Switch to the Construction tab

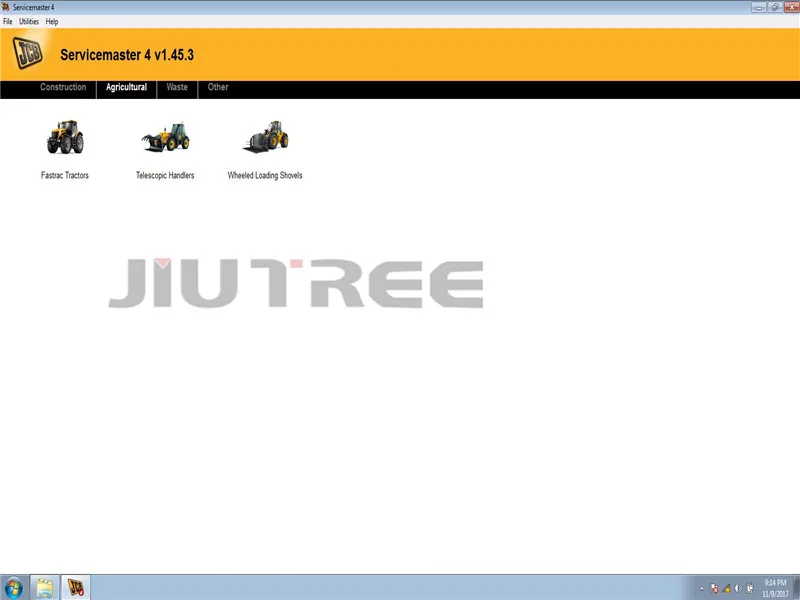click(x=63, y=87)
